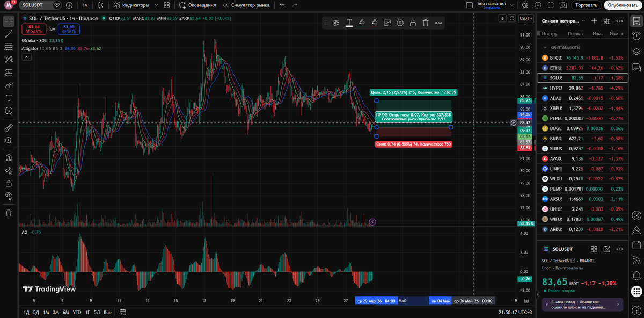Toggle the layout setup square button

tap(469, 5)
